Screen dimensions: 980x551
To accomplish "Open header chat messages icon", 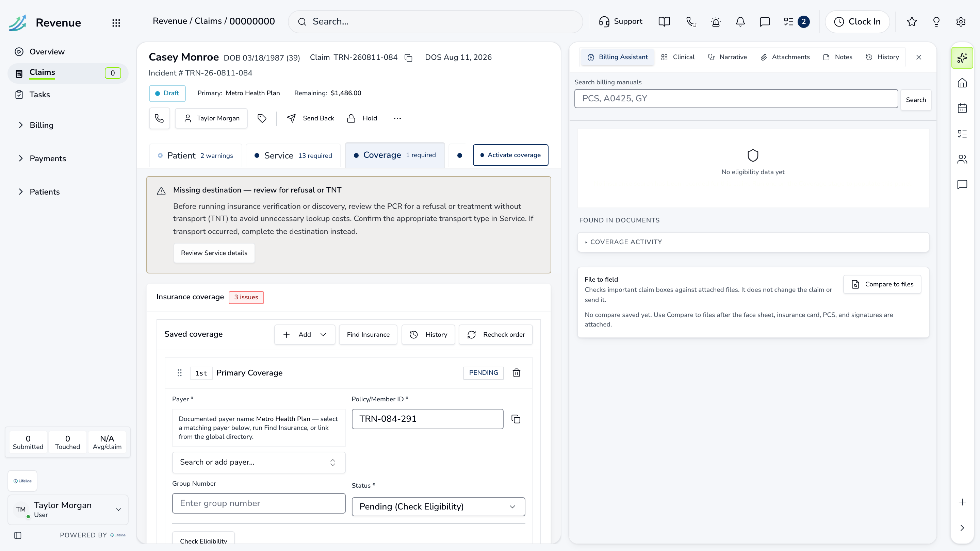I will tap(765, 22).
